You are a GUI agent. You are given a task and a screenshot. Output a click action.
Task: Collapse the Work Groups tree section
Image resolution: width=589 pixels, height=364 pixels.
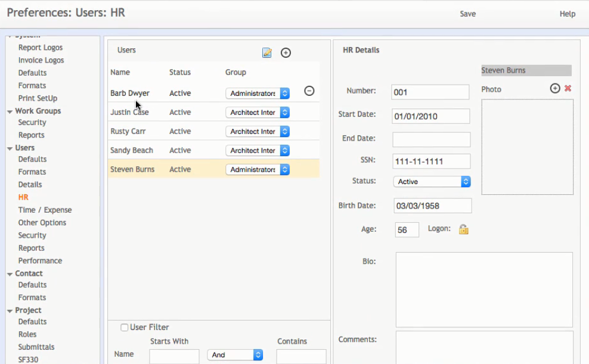point(10,111)
